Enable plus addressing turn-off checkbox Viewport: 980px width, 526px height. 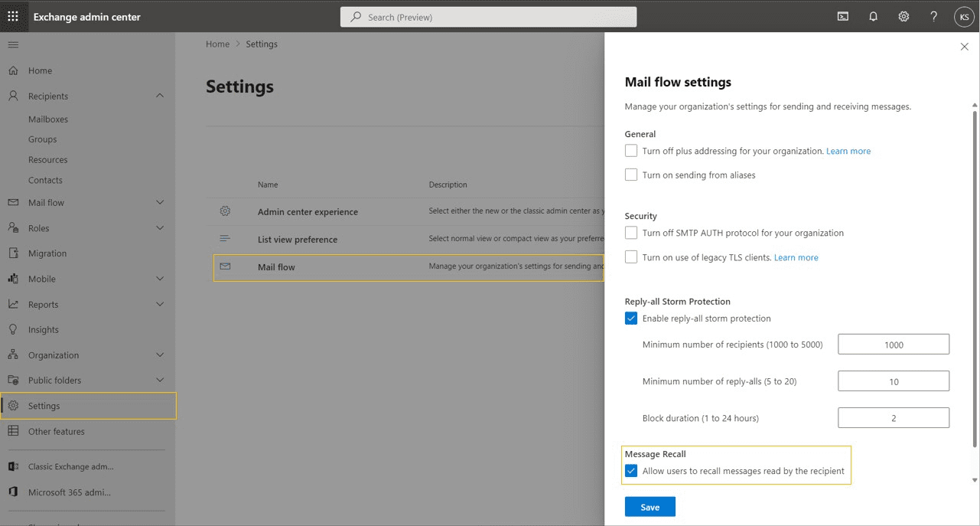coord(630,150)
